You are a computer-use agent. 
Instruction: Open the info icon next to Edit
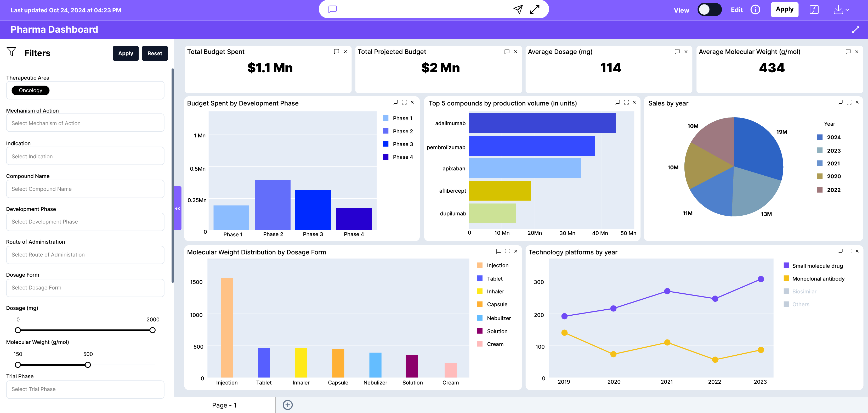(756, 10)
